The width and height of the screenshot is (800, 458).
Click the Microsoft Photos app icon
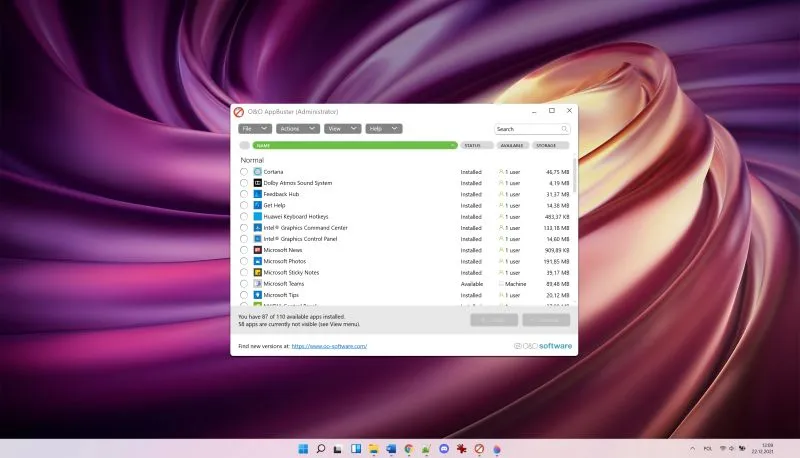coord(258,262)
